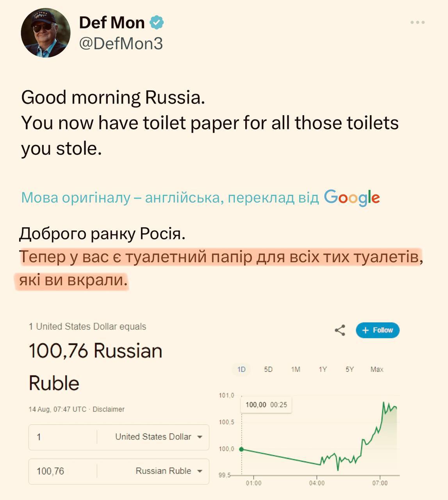Click the Def Mon display name
This screenshot has width=448, height=500.
112,23
